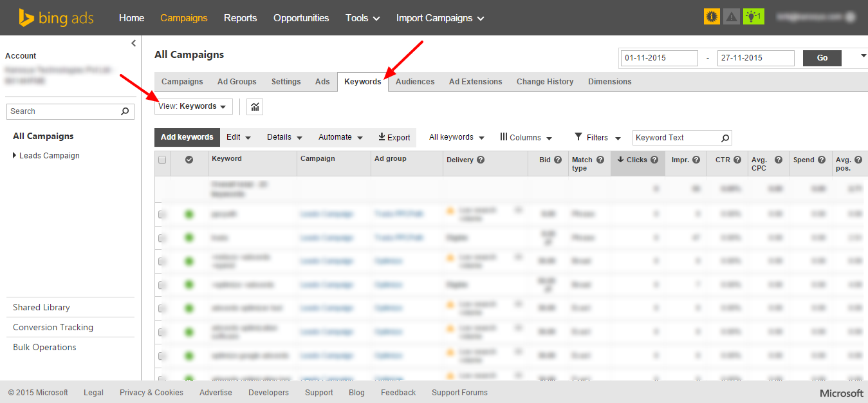Viewport: 868px width, 403px height.
Task: Select All Campaigns in the sidebar
Action: click(x=43, y=136)
